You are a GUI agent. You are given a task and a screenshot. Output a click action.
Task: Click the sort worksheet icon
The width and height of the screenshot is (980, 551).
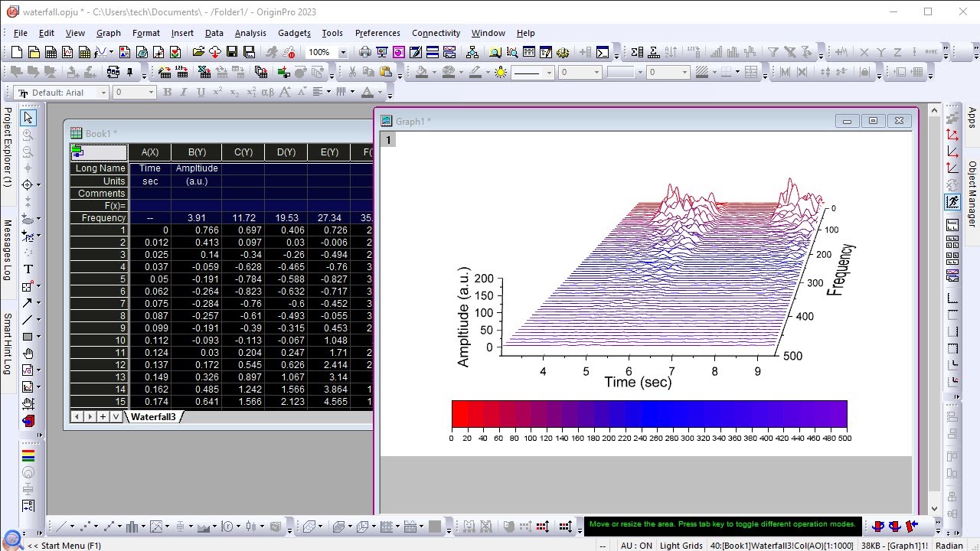point(671,52)
